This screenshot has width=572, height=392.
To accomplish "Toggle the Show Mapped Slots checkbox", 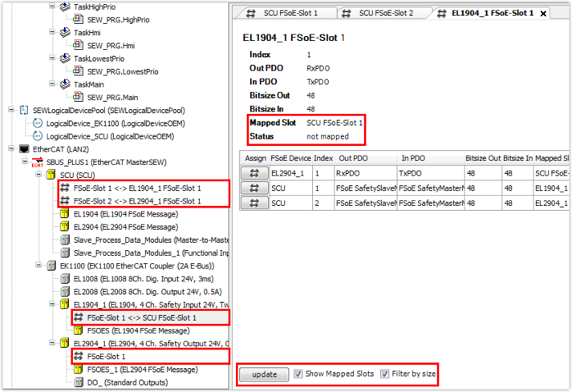I will (x=298, y=374).
